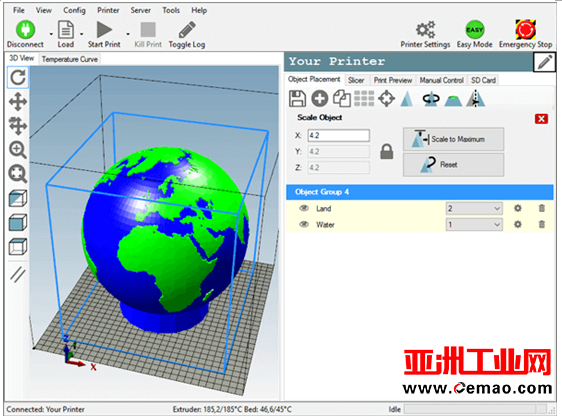Click the Add Object plus icon
562x419 pixels.
pyautogui.click(x=319, y=98)
